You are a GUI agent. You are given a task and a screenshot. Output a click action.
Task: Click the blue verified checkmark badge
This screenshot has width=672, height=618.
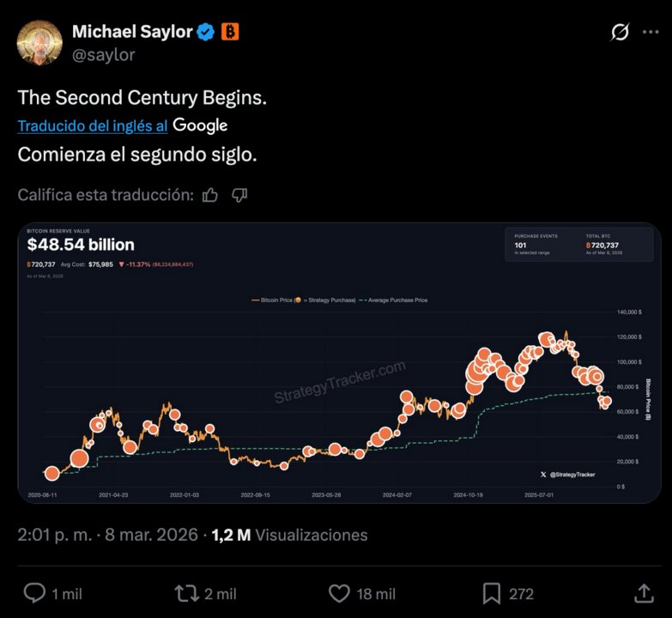(x=206, y=33)
